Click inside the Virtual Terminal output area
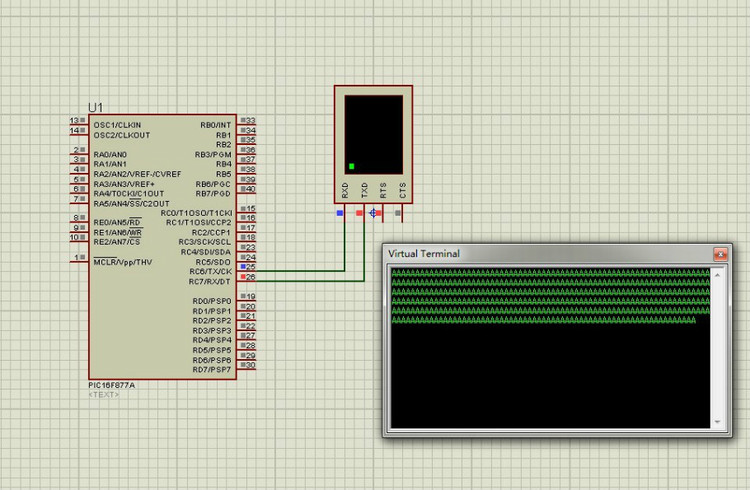 pos(551,348)
